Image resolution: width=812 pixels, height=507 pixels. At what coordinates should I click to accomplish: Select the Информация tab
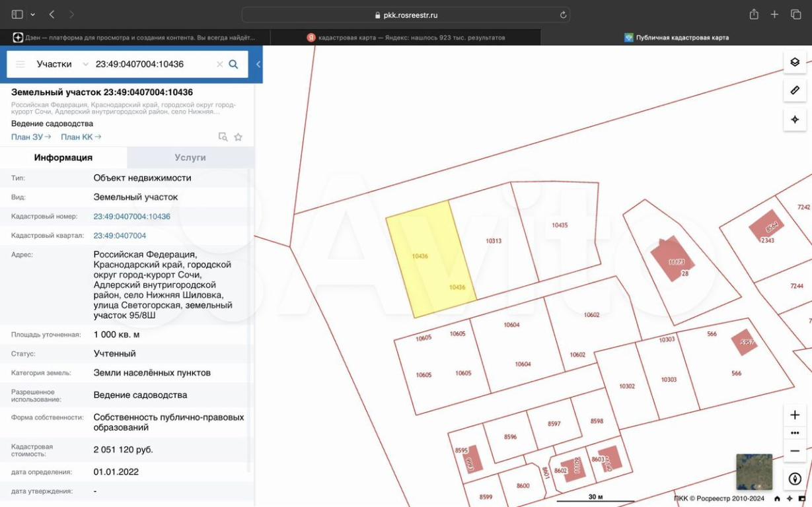pos(63,158)
